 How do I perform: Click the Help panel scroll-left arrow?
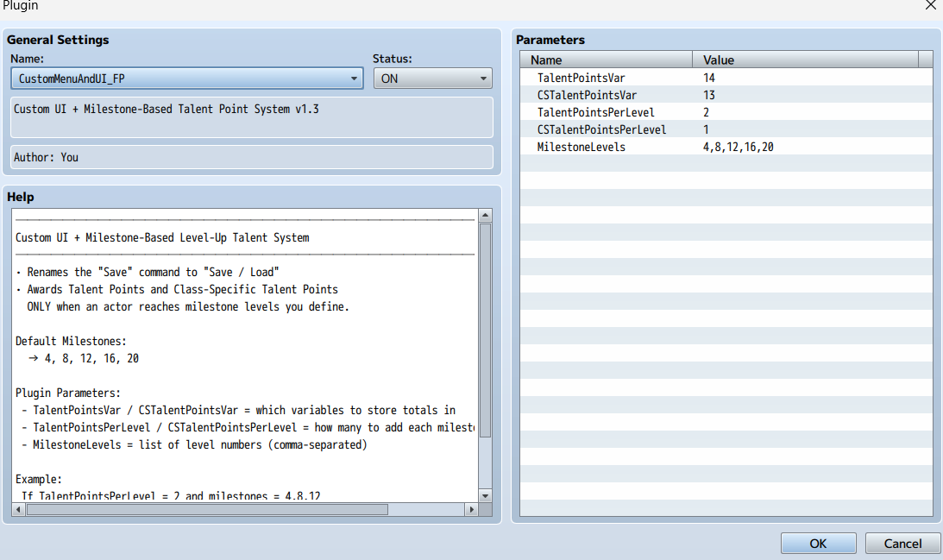[x=20, y=510]
